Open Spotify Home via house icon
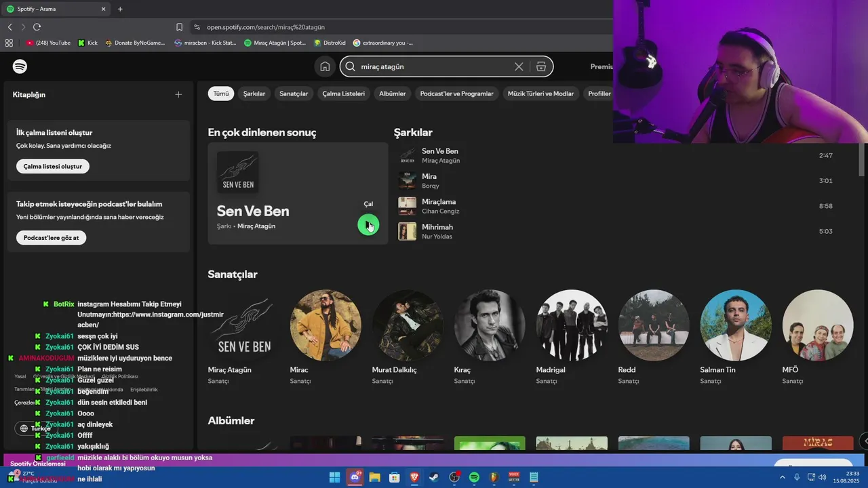This screenshot has height=488, width=868. coord(325,66)
